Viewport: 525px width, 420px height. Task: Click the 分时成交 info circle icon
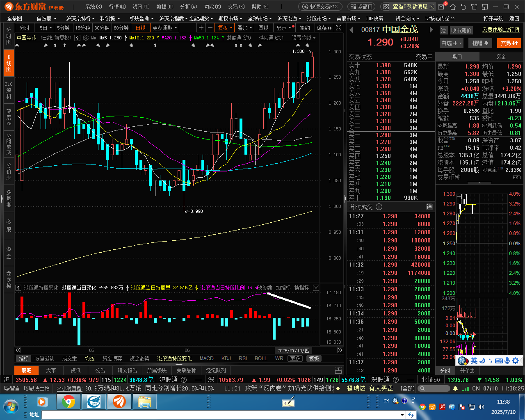tap(379, 207)
